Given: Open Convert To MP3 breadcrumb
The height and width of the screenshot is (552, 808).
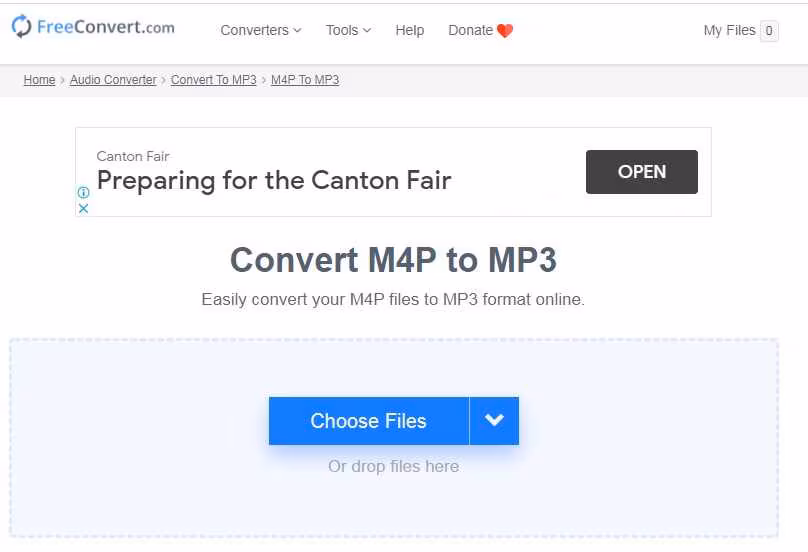Looking at the screenshot, I should tap(214, 80).
